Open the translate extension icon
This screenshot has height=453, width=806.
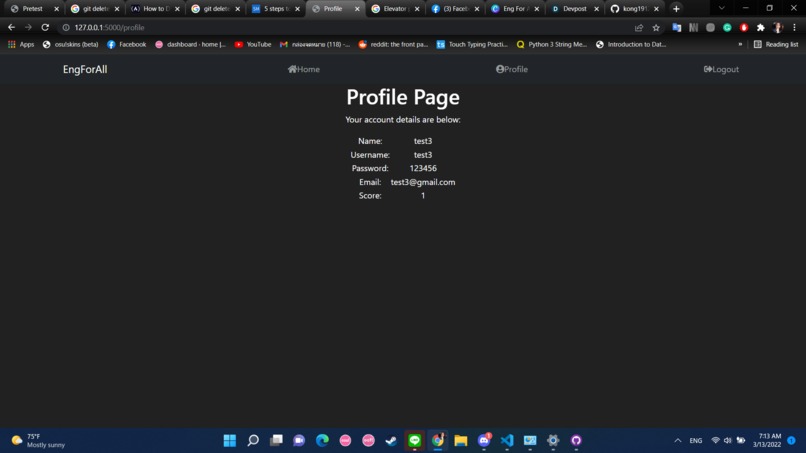[676, 28]
